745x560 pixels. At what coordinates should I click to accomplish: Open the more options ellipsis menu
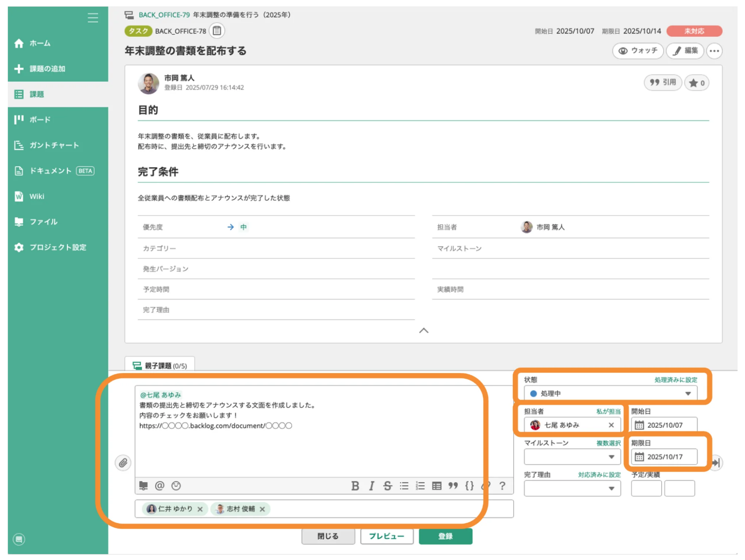coord(714,51)
